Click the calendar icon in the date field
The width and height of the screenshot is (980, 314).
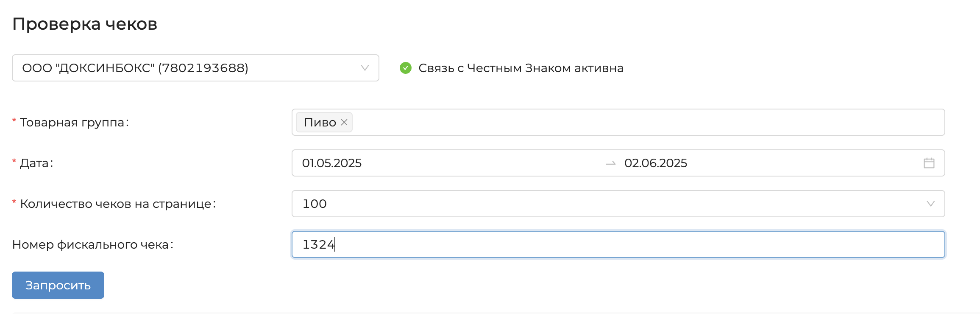tap(929, 163)
